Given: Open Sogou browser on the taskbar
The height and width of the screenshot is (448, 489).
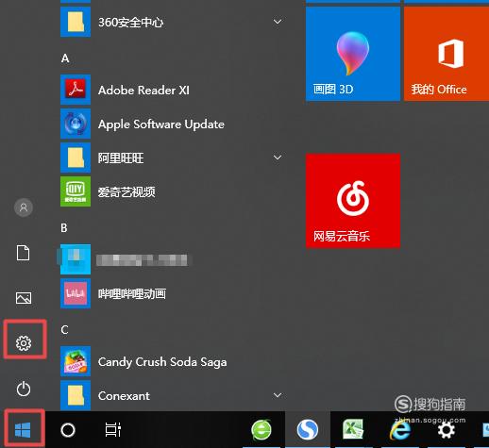Looking at the screenshot, I should pyautogui.click(x=308, y=430).
